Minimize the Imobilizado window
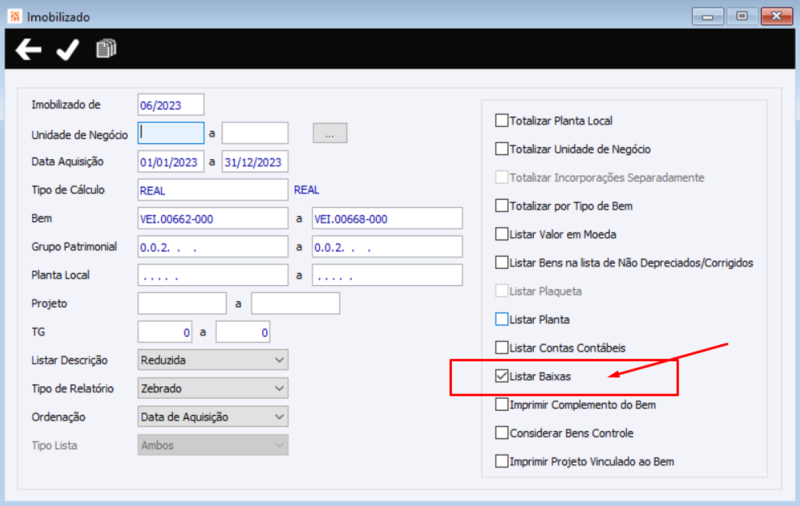The height and width of the screenshot is (506, 800). [708, 16]
